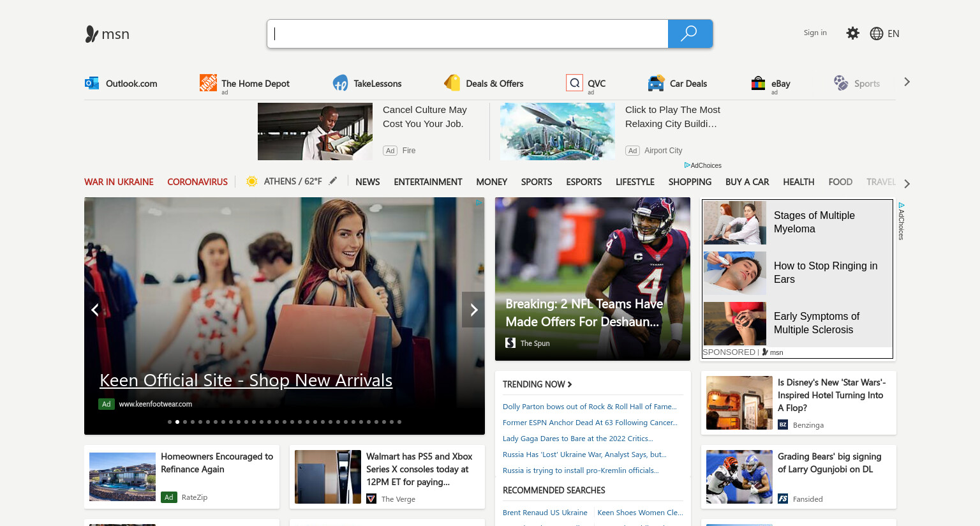Click The Spun source logo
The height and width of the screenshot is (526, 980).
[510, 343]
